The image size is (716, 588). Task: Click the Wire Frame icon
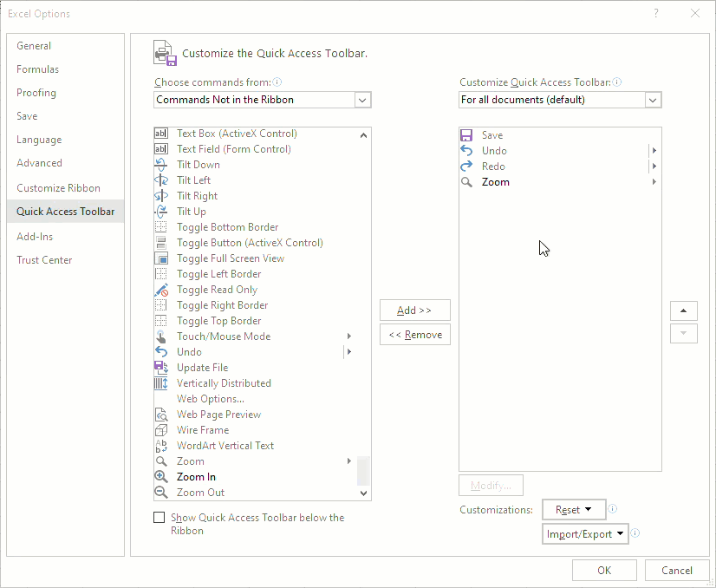(x=160, y=430)
